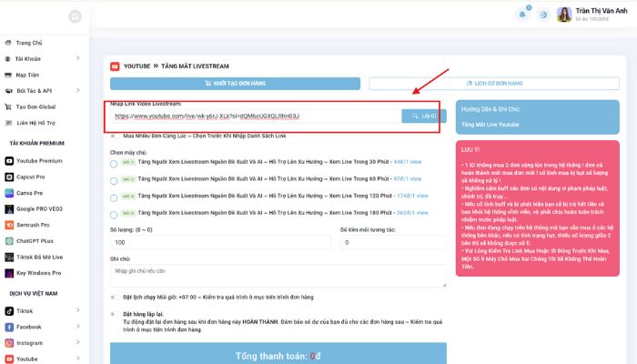
Task: Click the Lấy ID button
Action: (424, 116)
